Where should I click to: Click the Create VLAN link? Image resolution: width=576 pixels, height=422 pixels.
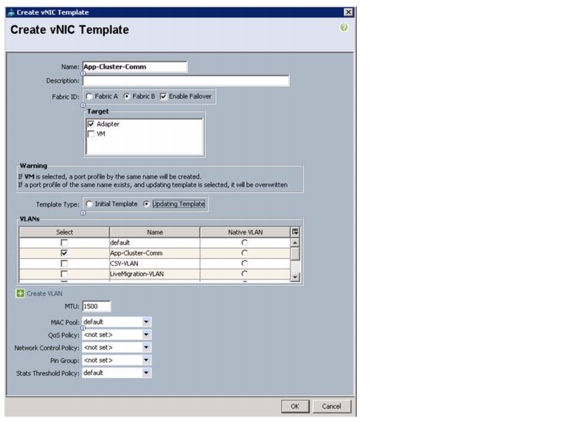44,293
